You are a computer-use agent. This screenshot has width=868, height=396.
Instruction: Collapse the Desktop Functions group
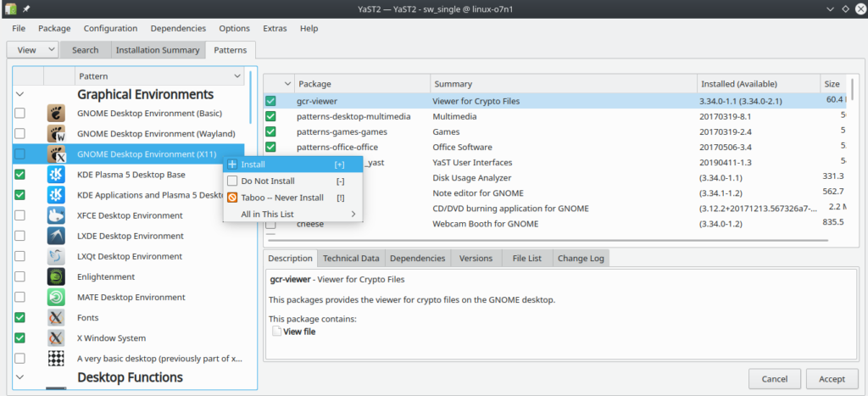[20, 377]
